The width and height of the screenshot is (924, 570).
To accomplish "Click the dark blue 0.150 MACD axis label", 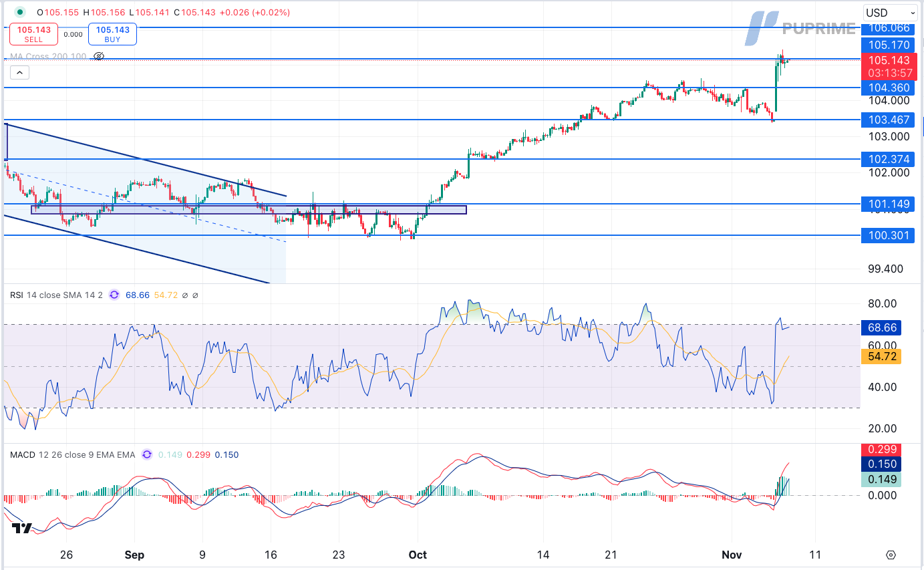I will pyautogui.click(x=881, y=464).
